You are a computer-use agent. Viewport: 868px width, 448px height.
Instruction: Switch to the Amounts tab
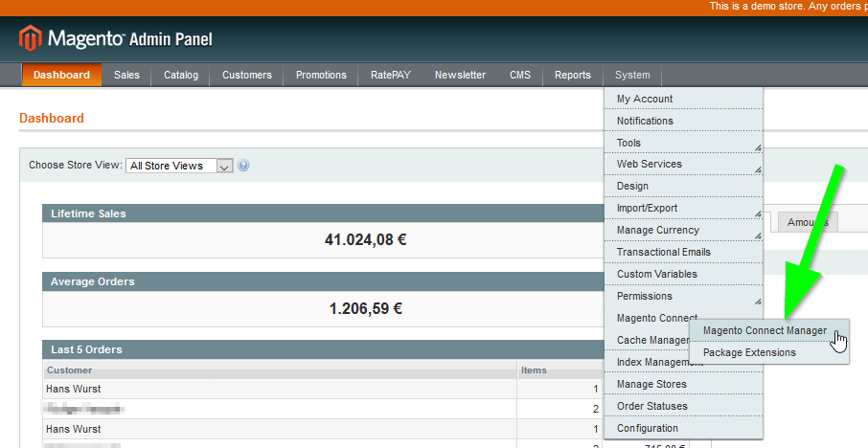click(x=808, y=222)
